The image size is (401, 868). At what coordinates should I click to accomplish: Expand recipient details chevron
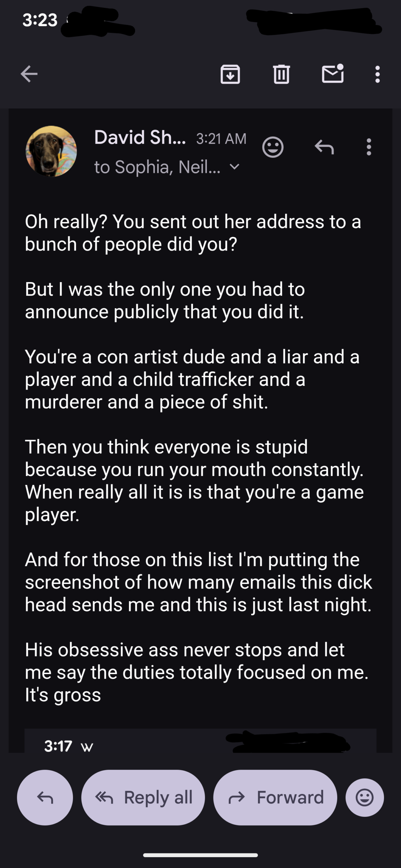click(234, 167)
